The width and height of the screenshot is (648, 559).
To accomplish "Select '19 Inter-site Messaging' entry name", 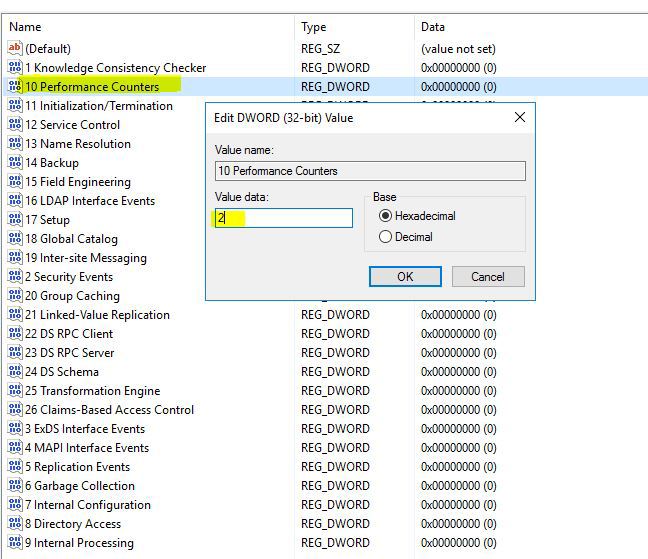I will coord(86,258).
